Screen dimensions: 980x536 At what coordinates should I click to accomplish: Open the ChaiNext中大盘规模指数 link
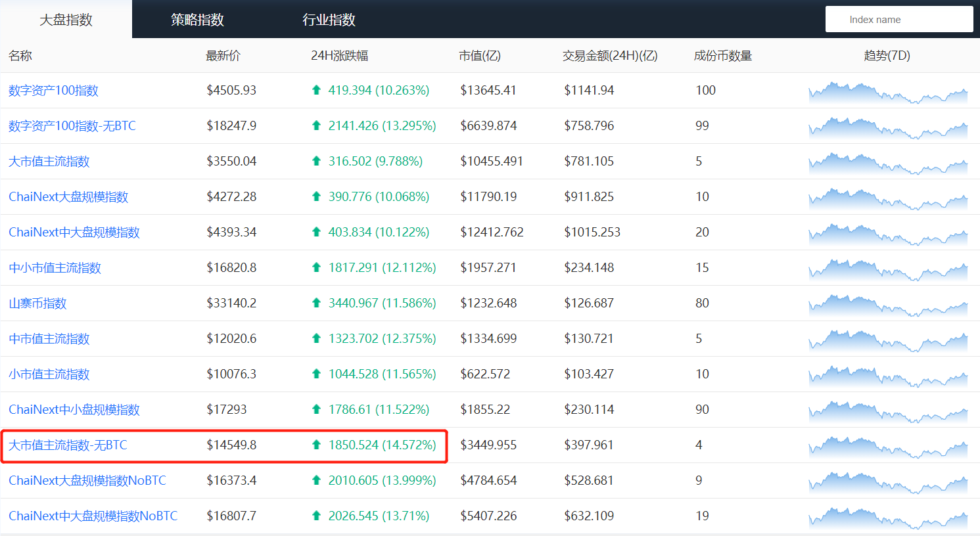(x=74, y=233)
